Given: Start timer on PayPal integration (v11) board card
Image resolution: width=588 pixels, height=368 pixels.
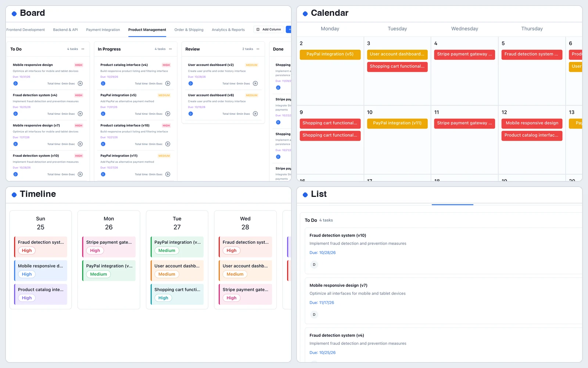Looking at the screenshot, I should click(168, 174).
